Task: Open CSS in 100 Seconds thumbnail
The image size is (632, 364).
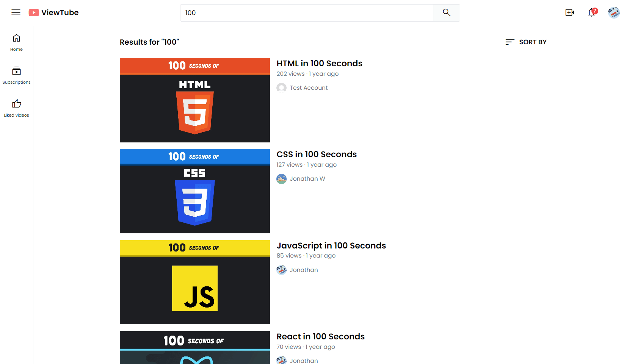Action: 195,191
